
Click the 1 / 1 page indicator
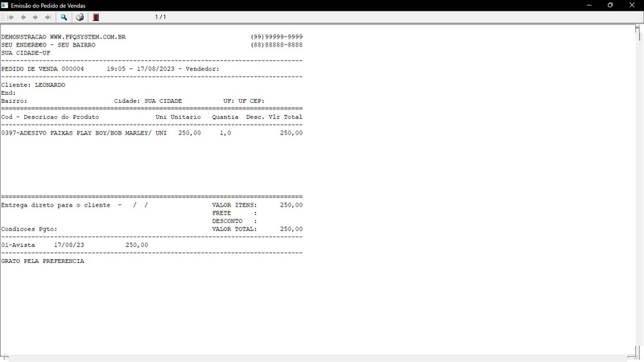point(160,17)
